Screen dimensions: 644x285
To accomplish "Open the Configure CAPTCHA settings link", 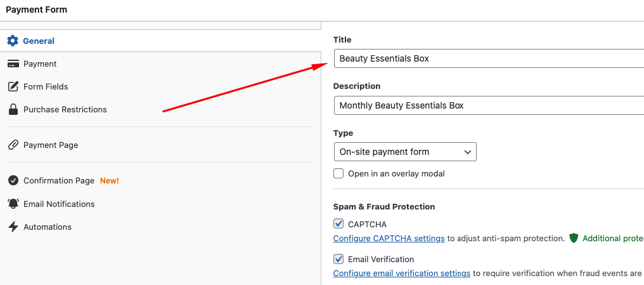I will coord(389,239).
